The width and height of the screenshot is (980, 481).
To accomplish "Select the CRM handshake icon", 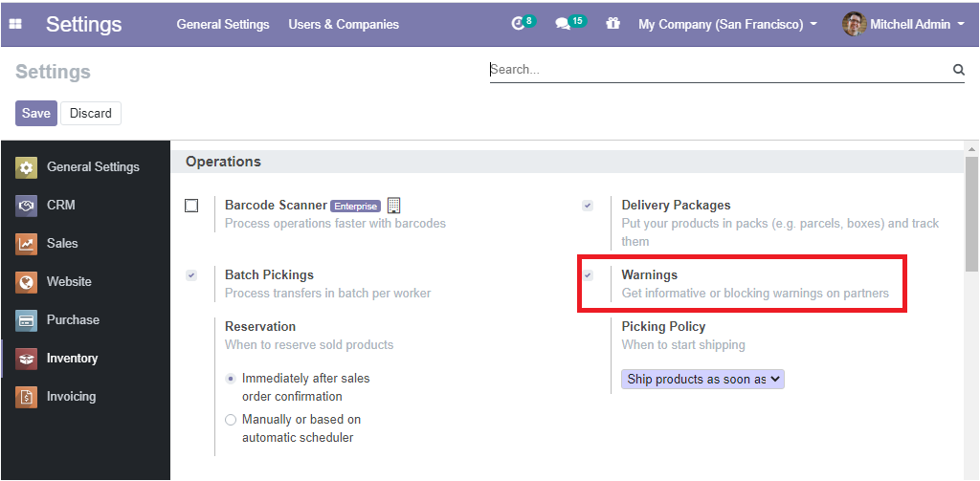I will pos(26,206).
